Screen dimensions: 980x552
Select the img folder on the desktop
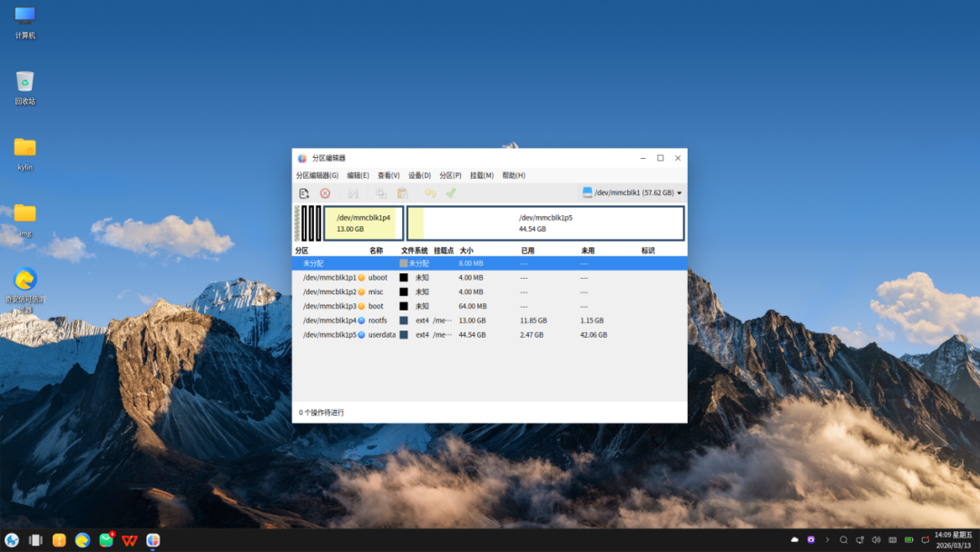25,220
